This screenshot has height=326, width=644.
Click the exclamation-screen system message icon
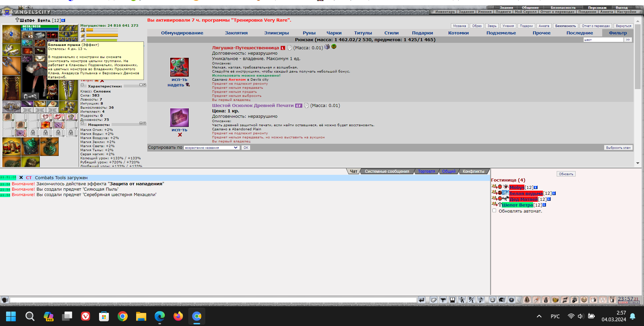pyautogui.click(x=453, y=300)
